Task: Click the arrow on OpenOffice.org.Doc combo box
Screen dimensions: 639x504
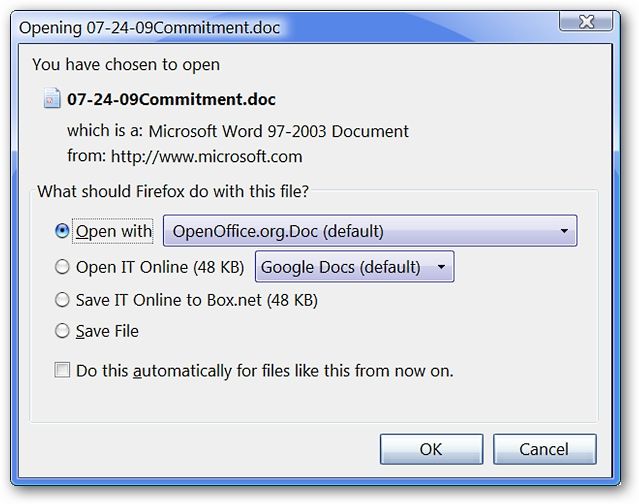Action: 564,231
